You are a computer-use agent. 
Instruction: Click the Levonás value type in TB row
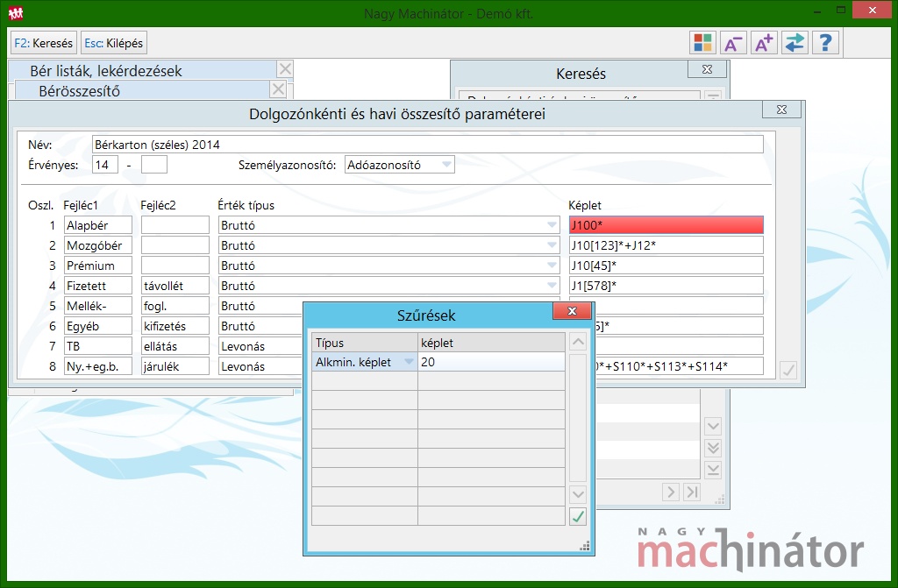click(260, 346)
